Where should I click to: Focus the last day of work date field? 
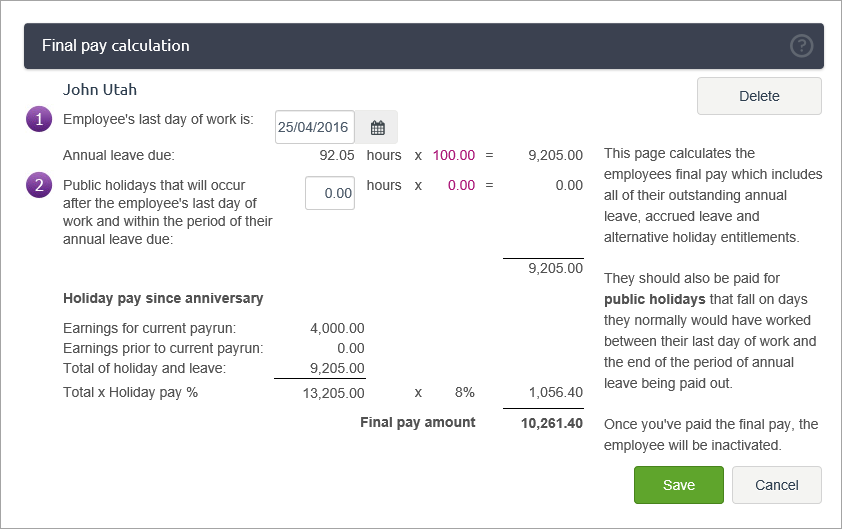click(314, 127)
